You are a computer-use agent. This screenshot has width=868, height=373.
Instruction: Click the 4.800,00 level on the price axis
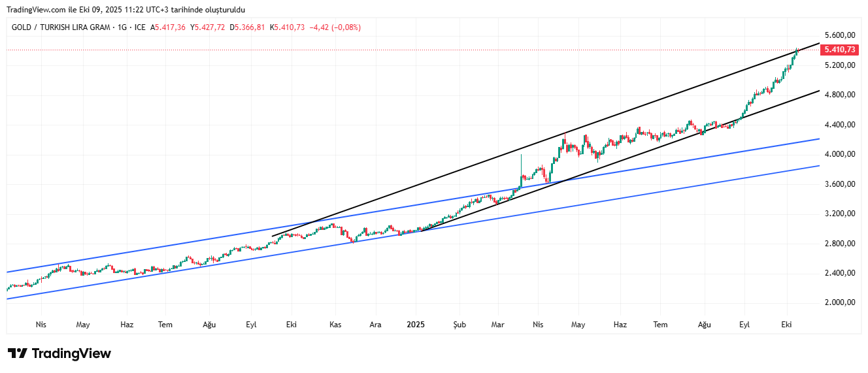[x=839, y=95]
